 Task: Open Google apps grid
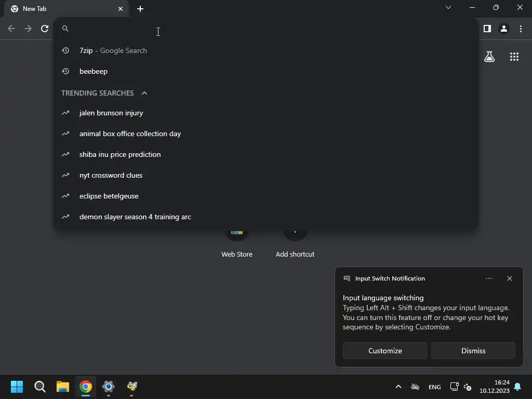coord(514,57)
